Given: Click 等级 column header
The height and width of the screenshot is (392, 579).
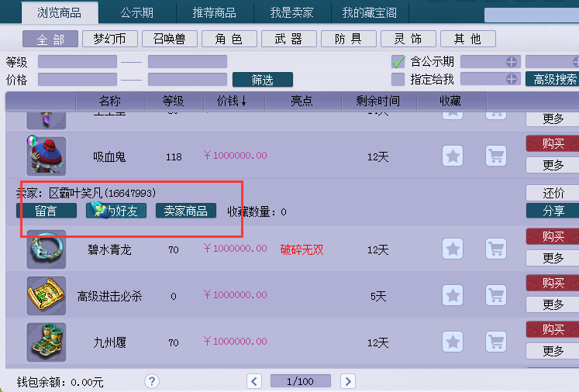Looking at the screenshot, I should click(x=174, y=101).
